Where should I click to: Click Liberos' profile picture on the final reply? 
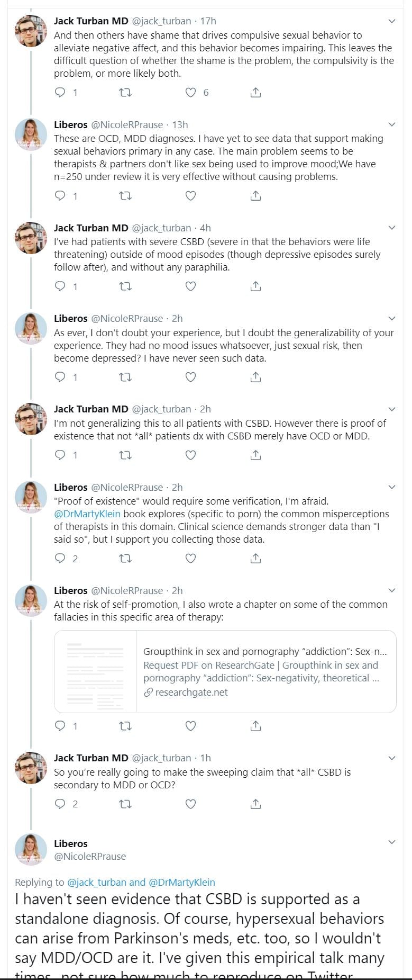tap(31, 849)
